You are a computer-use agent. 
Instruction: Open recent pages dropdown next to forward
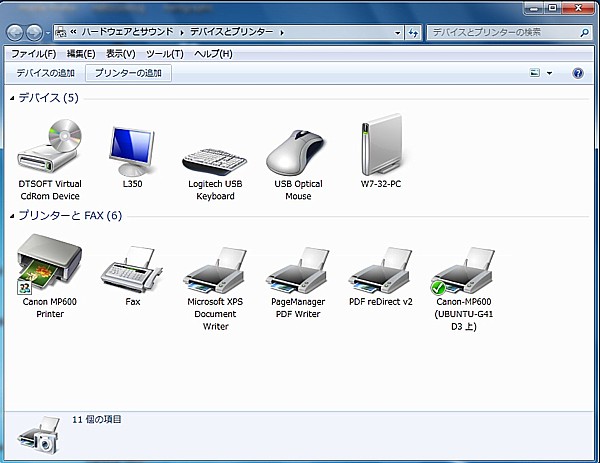(47, 33)
